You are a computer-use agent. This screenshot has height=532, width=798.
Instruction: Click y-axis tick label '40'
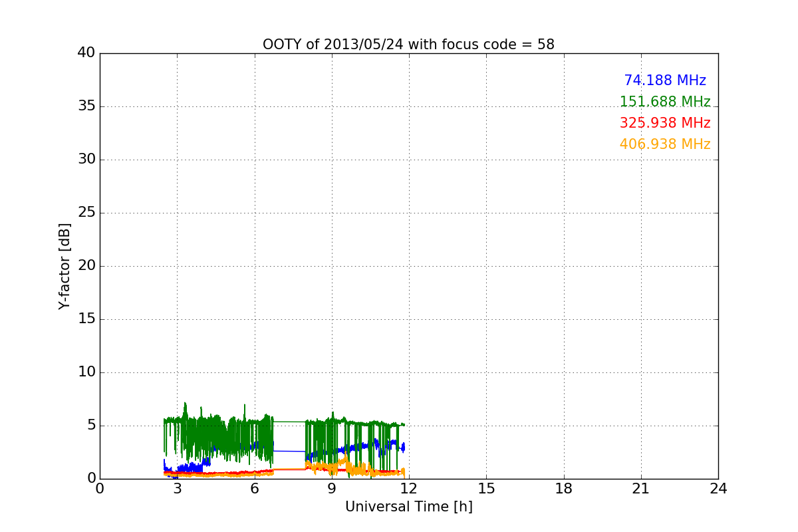point(86,53)
